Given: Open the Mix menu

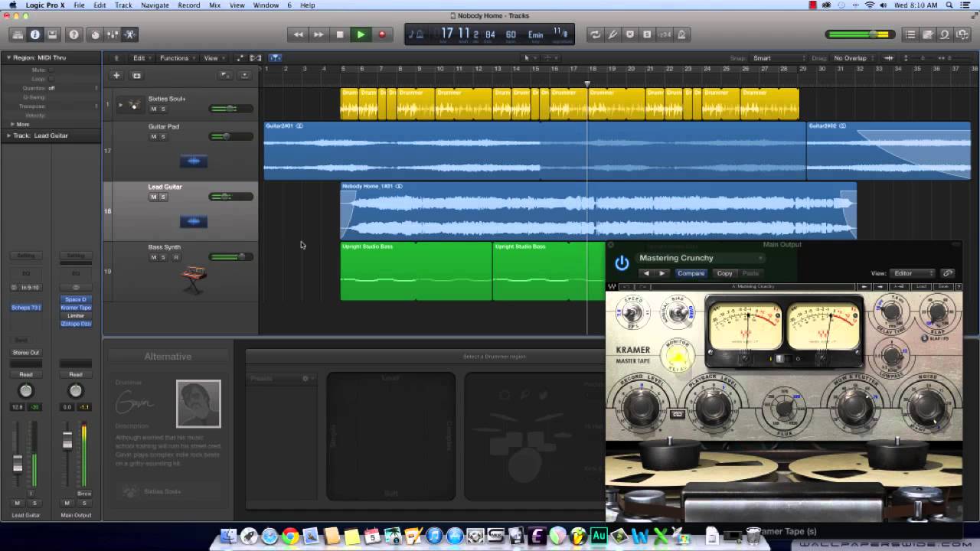Looking at the screenshot, I should (x=214, y=5).
